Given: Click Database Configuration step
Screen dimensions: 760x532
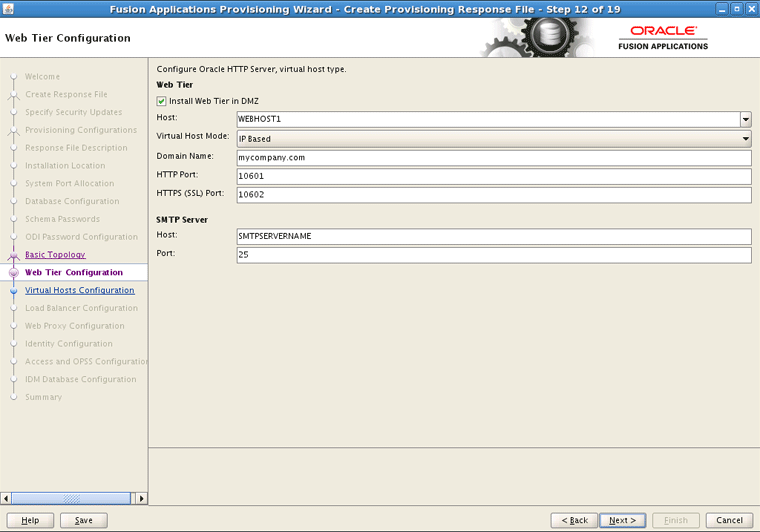Looking at the screenshot, I should [72, 201].
